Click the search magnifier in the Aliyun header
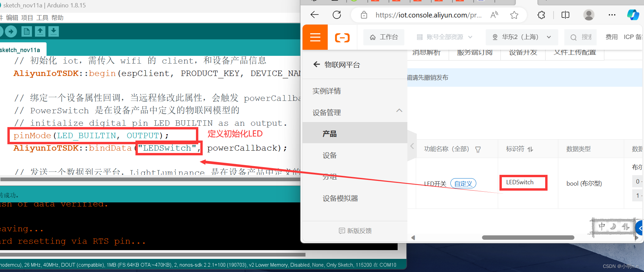Viewport: 644px width, 272px height. click(x=573, y=37)
